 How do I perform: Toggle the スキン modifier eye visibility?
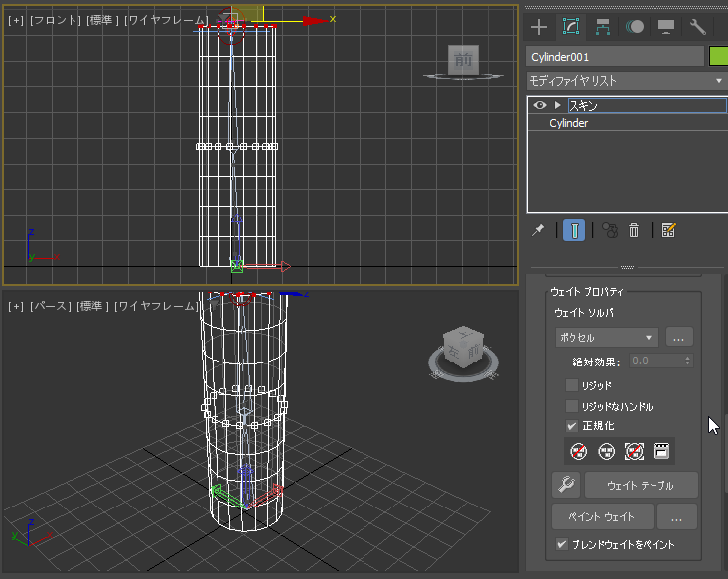point(539,105)
